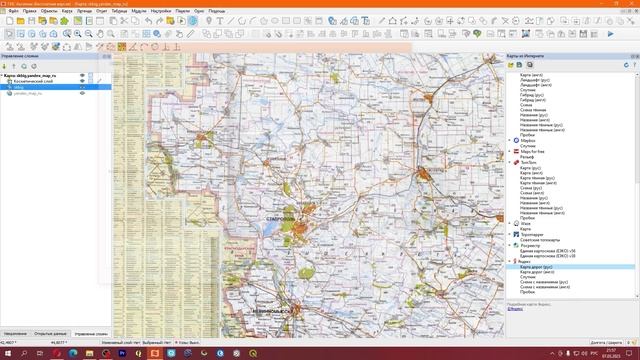This screenshot has width=640, height=360.
Task: Open the Правка menu
Action: (x=29, y=11)
